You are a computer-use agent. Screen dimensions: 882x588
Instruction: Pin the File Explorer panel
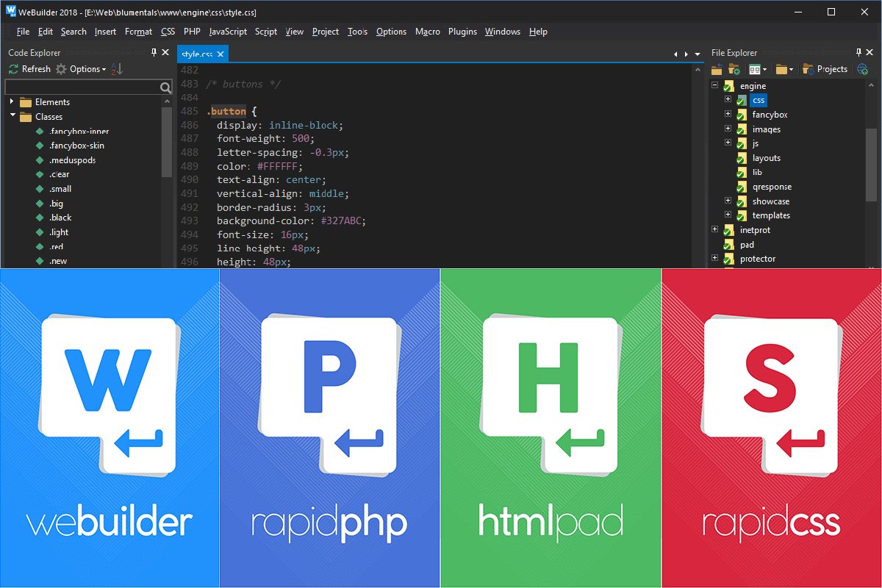click(858, 52)
